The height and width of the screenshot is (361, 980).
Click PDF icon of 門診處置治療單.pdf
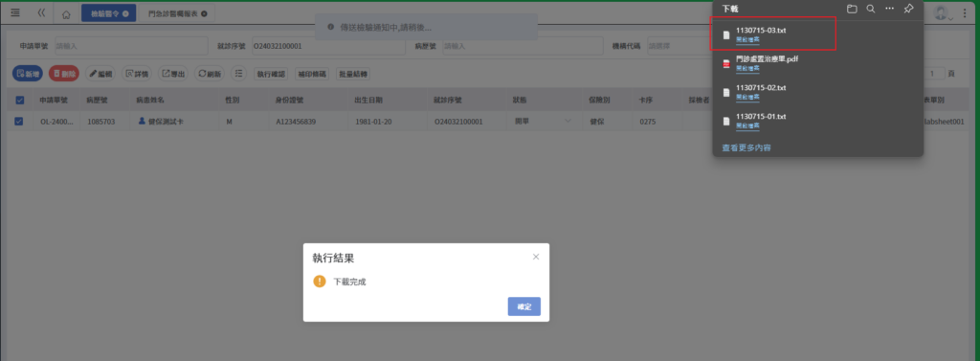pos(726,64)
